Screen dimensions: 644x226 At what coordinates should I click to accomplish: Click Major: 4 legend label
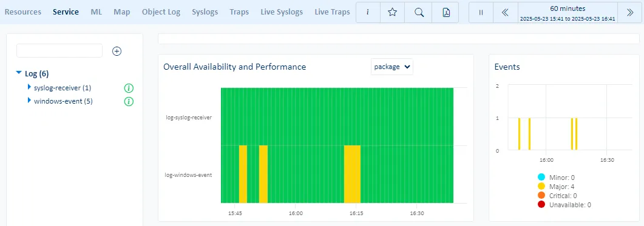point(561,187)
